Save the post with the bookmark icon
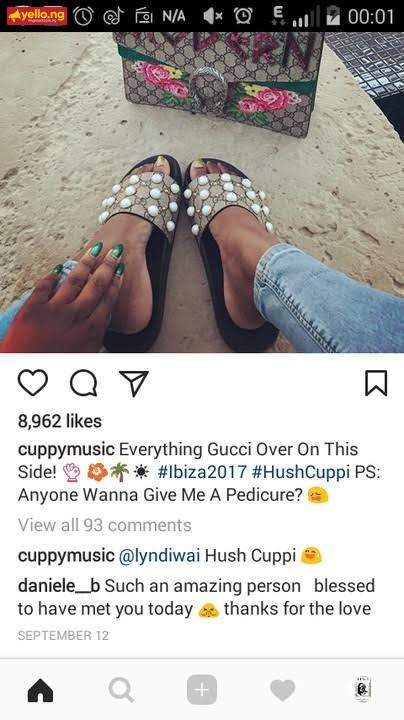The height and width of the screenshot is (720, 404). pos(376,383)
